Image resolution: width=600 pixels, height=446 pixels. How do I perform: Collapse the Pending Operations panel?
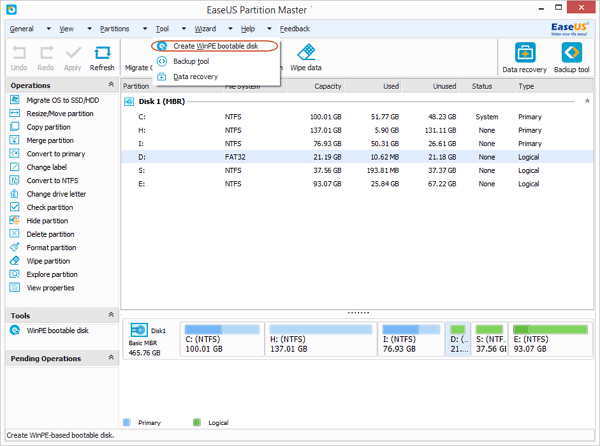(x=111, y=357)
